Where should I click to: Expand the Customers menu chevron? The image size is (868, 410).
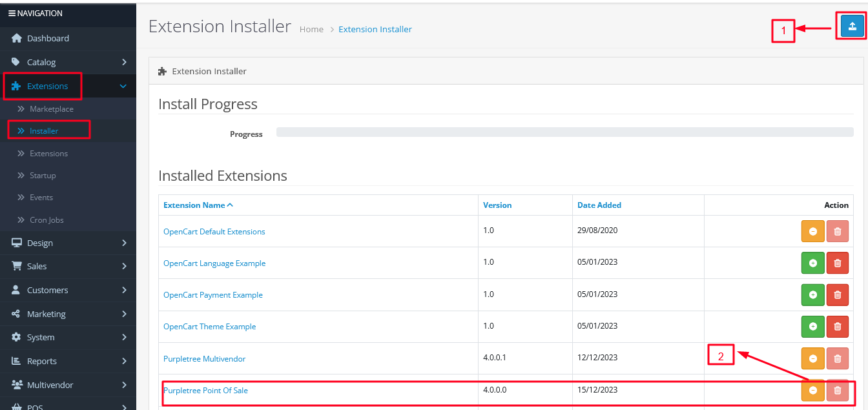(124, 290)
